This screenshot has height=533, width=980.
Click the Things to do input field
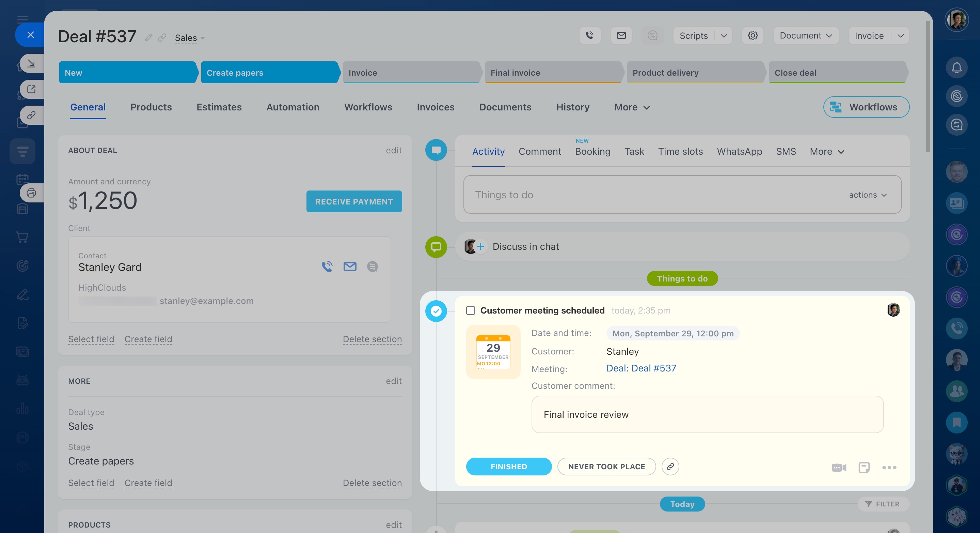pos(647,195)
